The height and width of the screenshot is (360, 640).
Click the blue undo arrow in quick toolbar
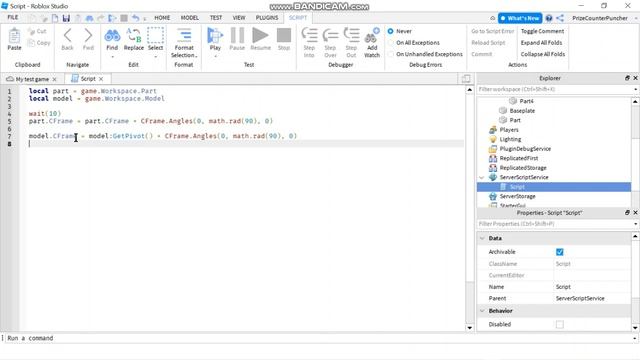tap(136, 18)
